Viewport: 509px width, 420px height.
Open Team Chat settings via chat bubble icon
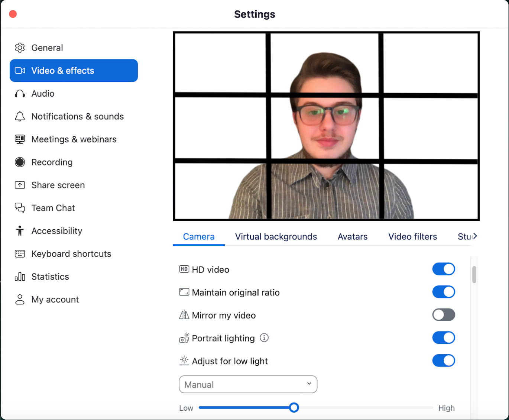click(x=20, y=208)
